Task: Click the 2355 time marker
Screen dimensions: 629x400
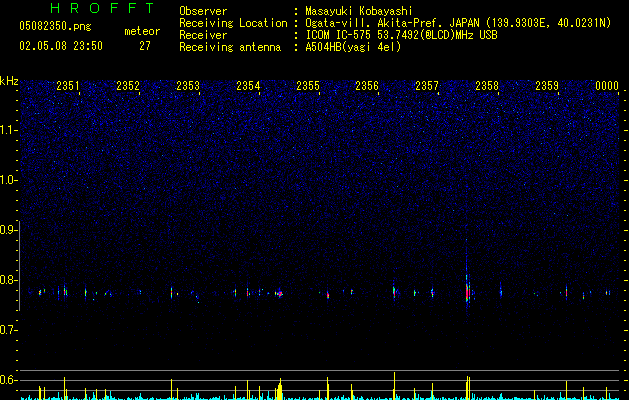Action: pos(308,86)
